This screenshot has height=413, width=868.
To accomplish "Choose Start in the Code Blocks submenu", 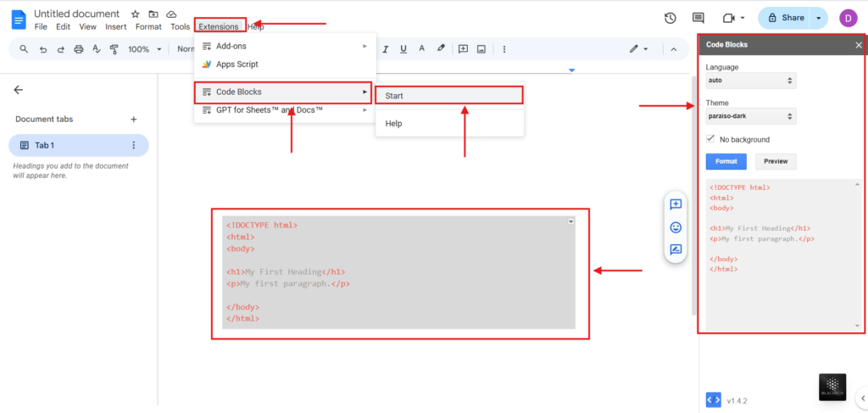I will click(448, 96).
